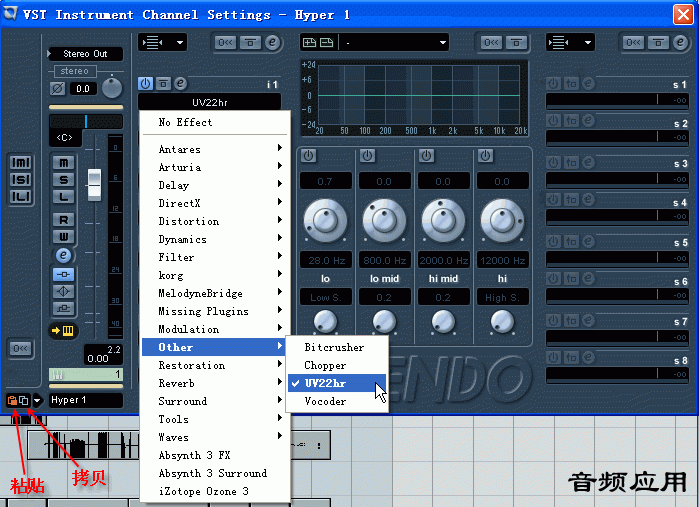Click the EQ section reset 0<< button

tap(491, 43)
